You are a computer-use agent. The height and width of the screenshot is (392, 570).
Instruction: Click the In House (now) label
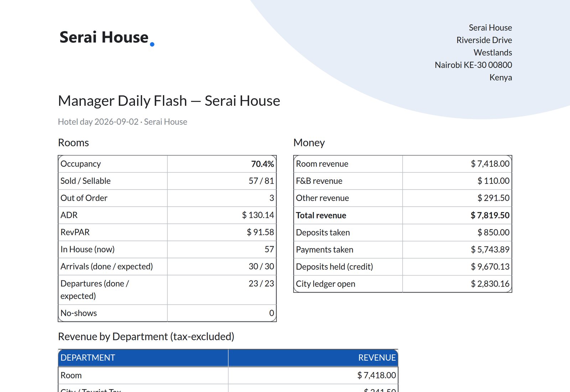click(x=87, y=249)
